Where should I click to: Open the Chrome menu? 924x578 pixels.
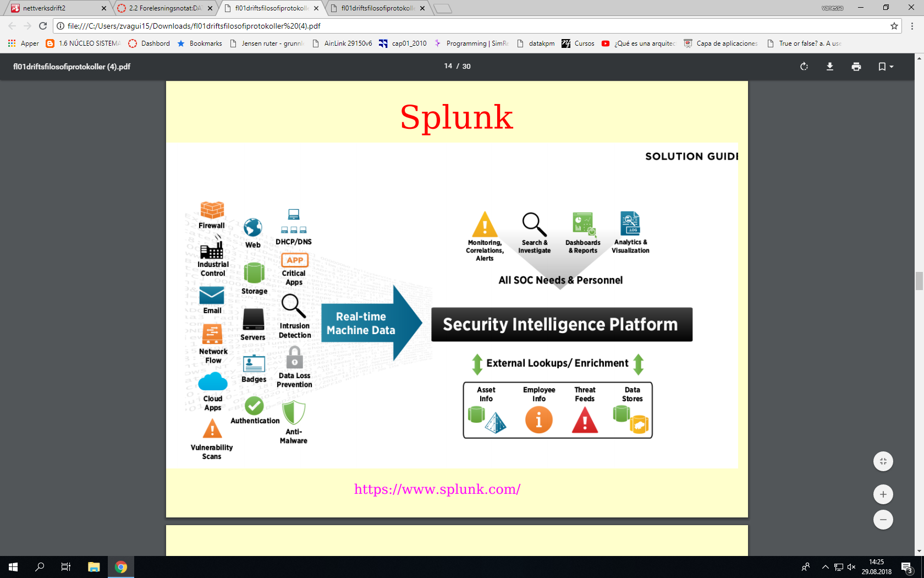[x=912, y=26]
